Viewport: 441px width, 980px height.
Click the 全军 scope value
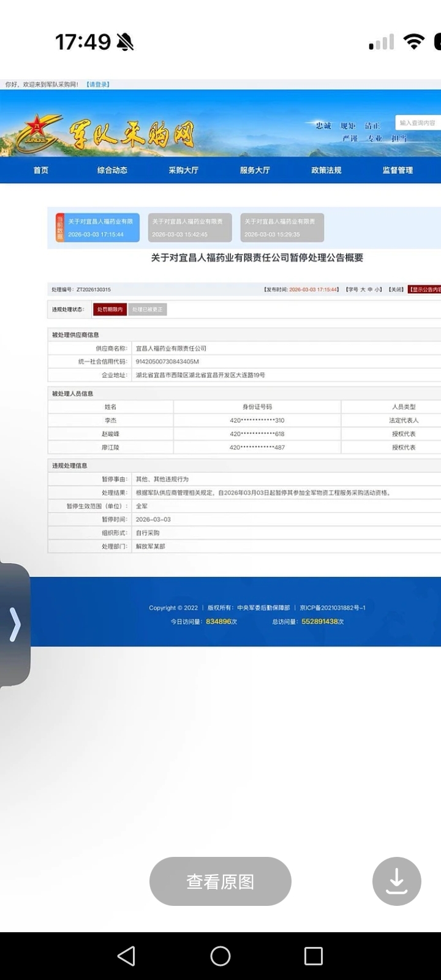pos(141,507)
